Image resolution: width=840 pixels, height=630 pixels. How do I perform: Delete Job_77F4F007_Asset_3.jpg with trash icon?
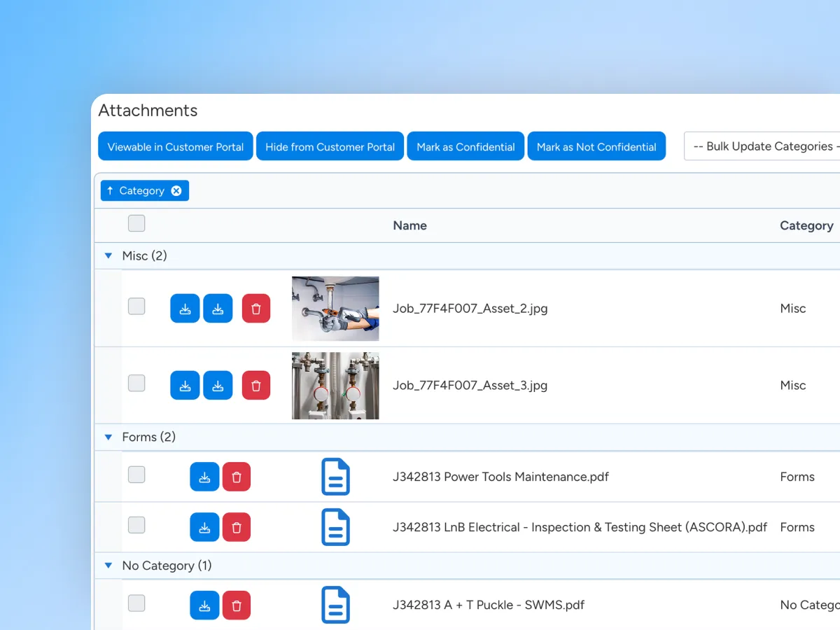coord(256,386)
